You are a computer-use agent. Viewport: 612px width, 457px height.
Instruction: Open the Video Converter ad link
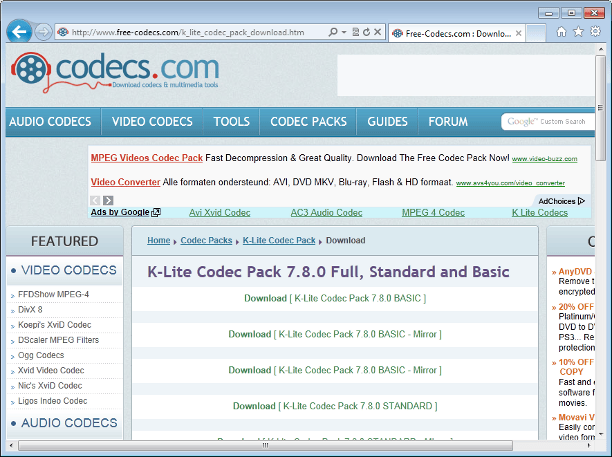coord(125,182)
